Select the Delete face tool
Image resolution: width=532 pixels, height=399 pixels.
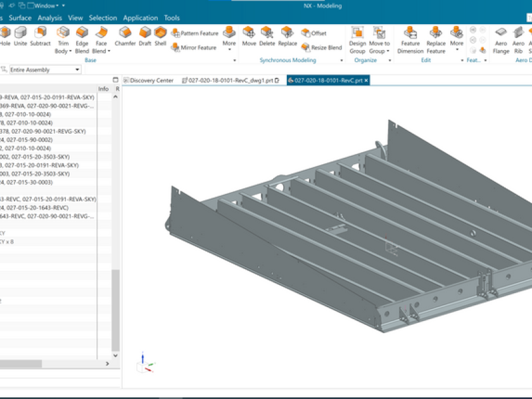coord(267,36)
